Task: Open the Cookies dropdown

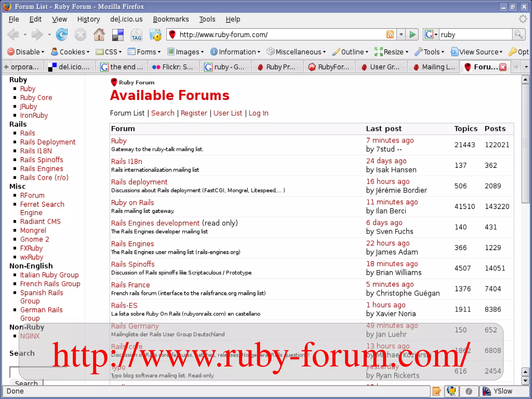Action: click(x=70, y=52)
